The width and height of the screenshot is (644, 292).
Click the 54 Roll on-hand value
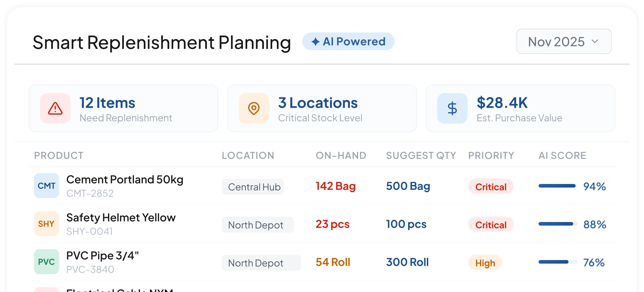(x=333, y=262)
